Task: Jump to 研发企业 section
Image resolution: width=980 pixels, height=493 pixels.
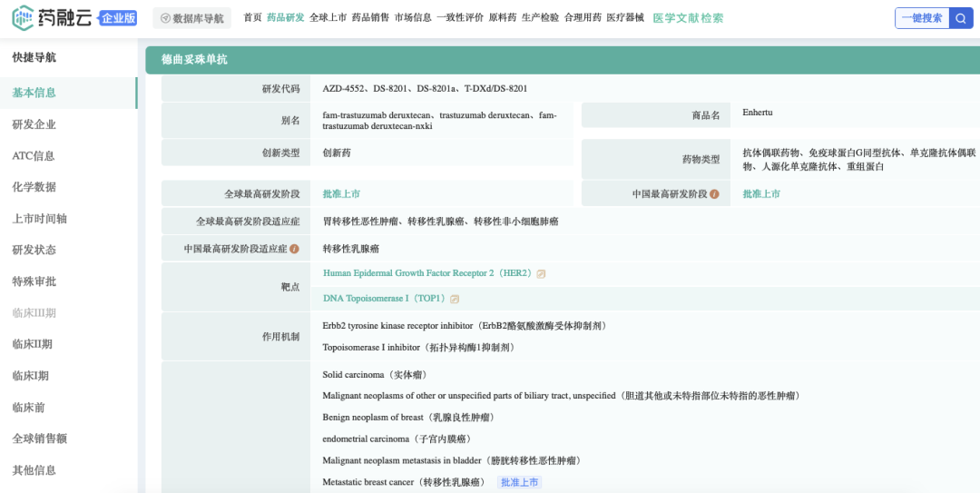Action: 34,124
